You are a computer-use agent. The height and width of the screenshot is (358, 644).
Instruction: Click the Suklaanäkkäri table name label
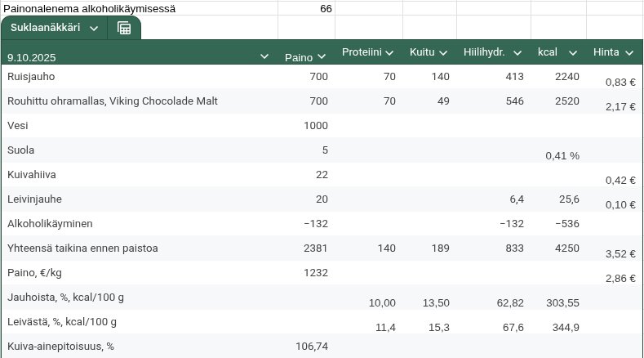[45, 28]
